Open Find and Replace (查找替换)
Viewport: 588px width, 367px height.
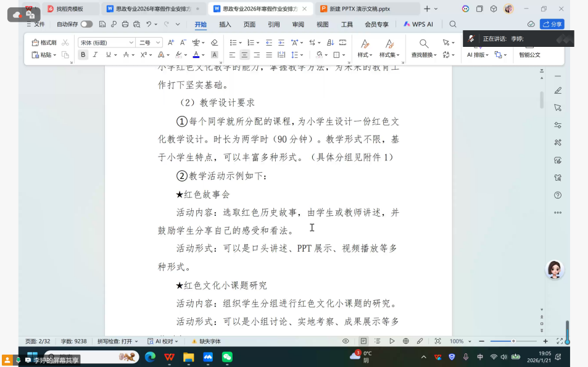[424, 48]
